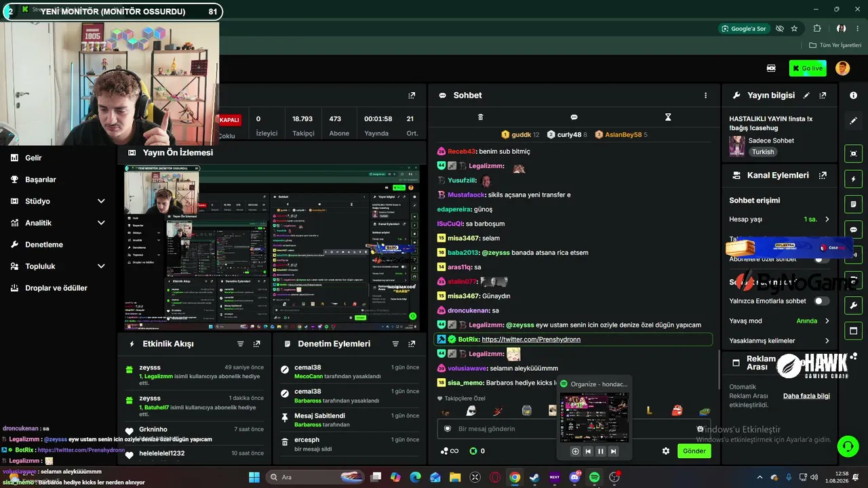
Task: Open Discord from the taskbar
Action: click(574, 477)
